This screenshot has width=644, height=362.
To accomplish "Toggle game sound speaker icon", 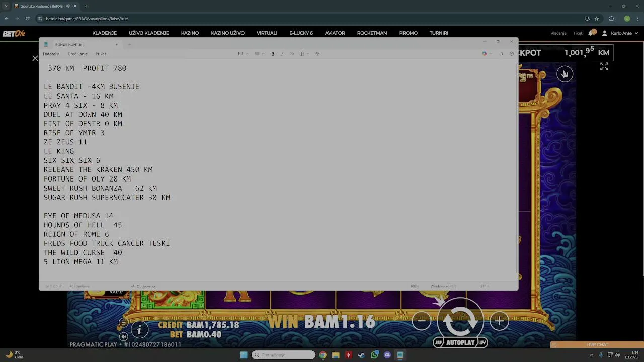I will [123, 337].
